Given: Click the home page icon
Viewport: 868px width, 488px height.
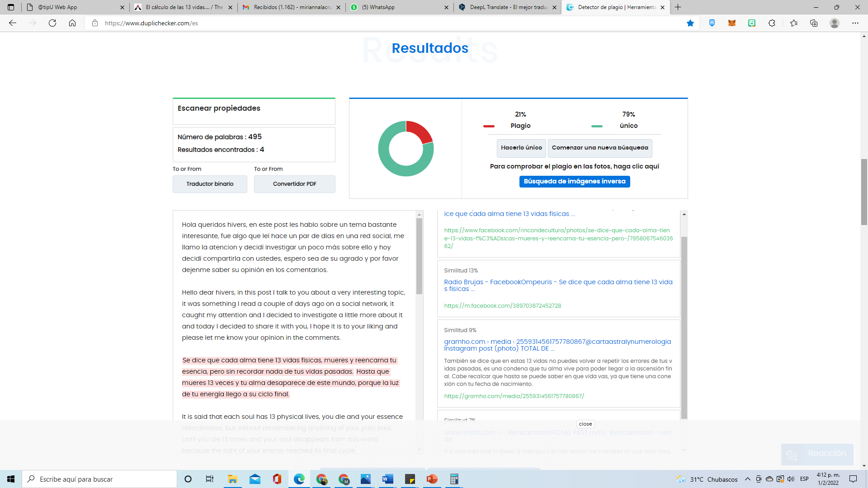Looking at the screenshot, I should 72,23.
